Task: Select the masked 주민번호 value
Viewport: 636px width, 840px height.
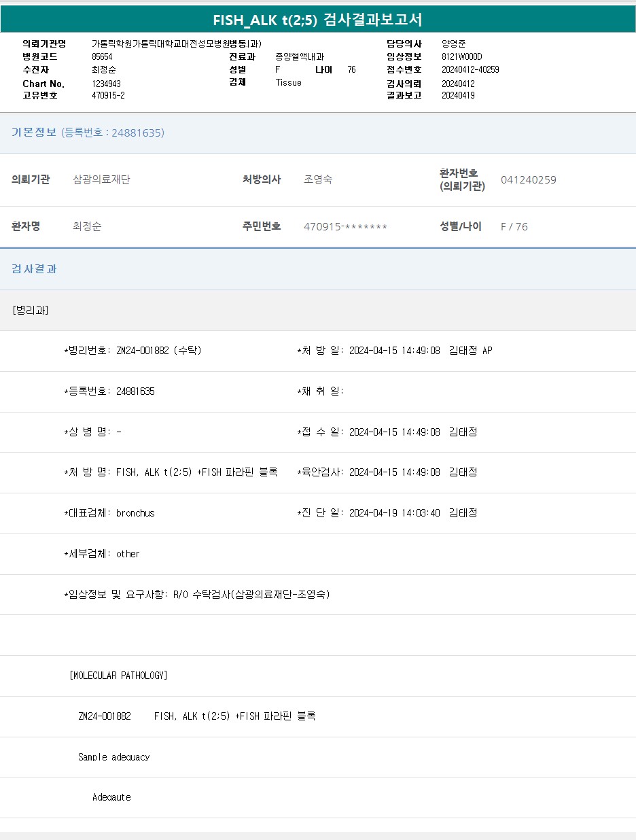Action: coord(345,227)
